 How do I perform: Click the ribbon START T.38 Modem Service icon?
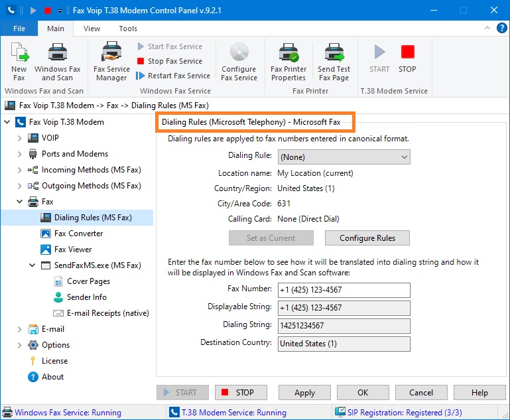[x=379, y=58]
